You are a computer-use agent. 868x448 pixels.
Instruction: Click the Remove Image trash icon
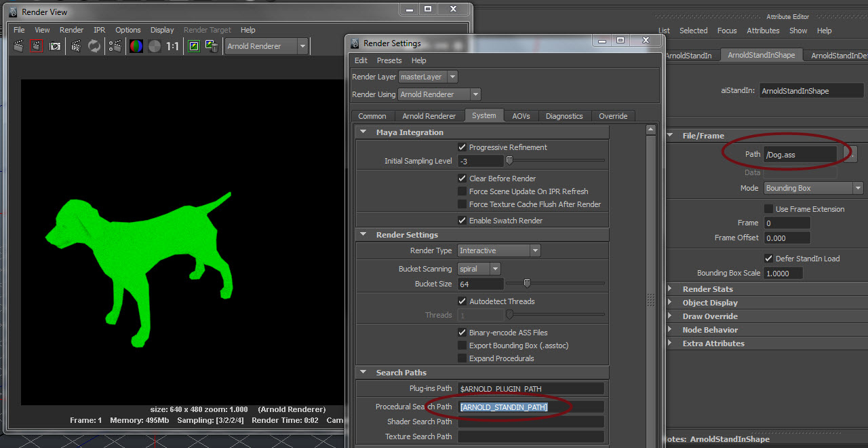(212, 46)
